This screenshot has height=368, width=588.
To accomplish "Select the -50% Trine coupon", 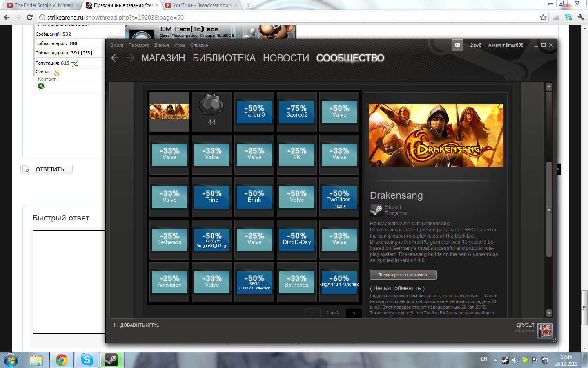I will (212, 197).
